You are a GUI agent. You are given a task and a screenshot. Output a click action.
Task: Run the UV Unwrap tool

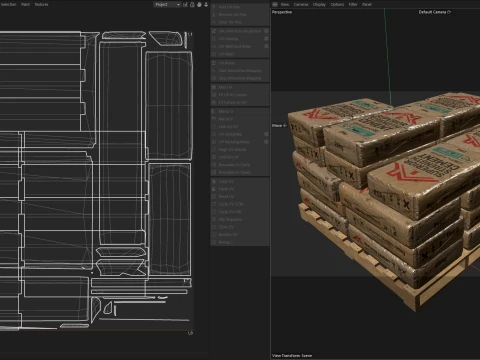[237, 39]
